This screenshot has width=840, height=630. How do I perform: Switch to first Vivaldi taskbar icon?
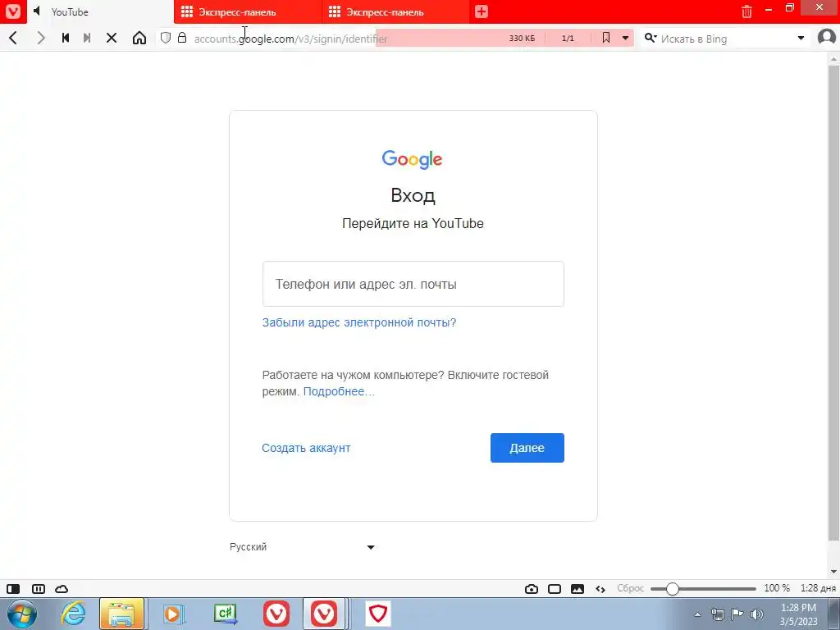(x=276, y=614)
